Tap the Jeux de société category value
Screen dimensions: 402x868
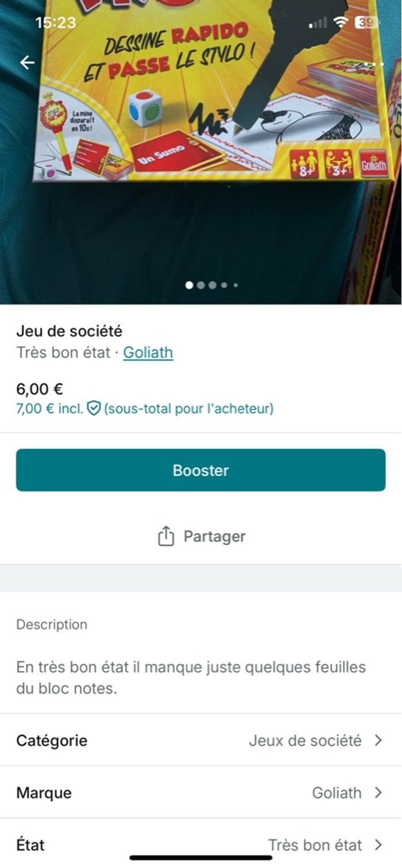coord(305,741)
